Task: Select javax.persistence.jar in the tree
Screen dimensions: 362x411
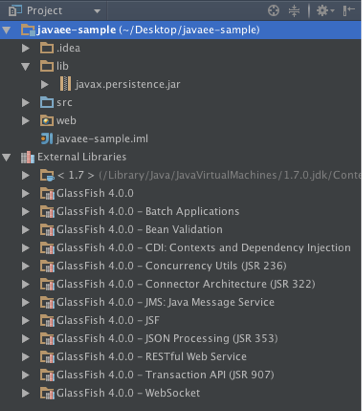Action: click(128, 84)
